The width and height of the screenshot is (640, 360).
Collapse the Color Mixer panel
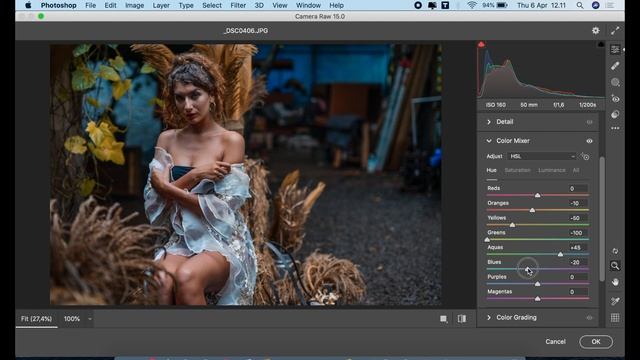pos(489,141)
